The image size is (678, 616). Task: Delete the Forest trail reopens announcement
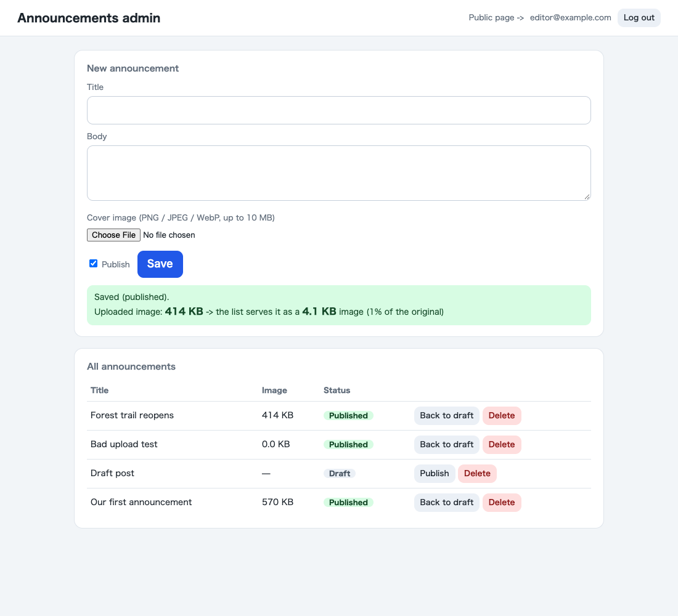coord(502,416)
